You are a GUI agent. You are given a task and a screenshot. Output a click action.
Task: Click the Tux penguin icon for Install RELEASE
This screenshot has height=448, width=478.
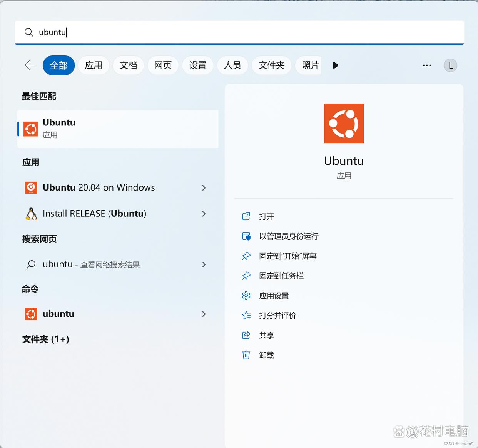[x=31, y=214]
